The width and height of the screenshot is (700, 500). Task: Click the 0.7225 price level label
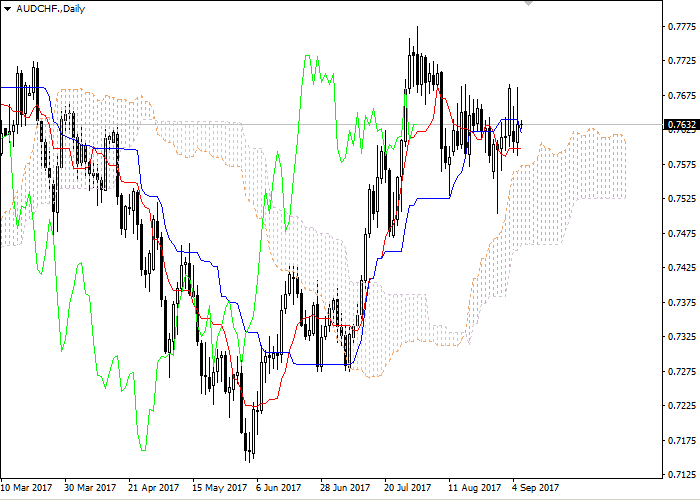pyautogui.click(x=682, y=406)
